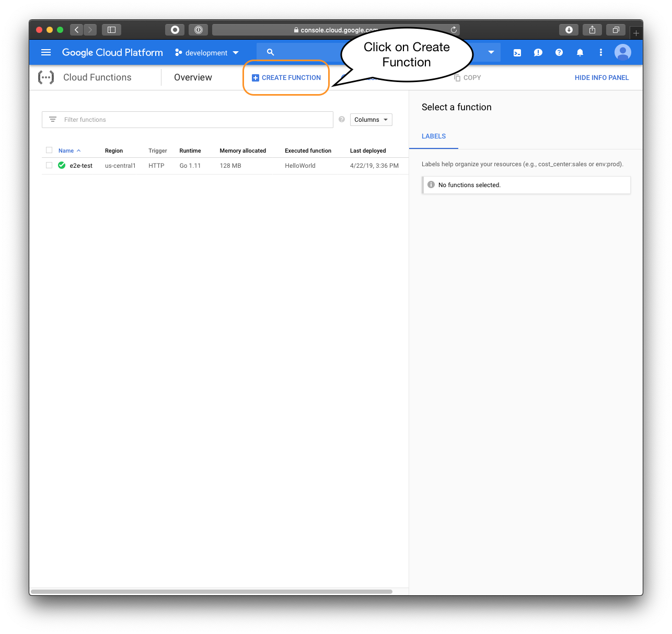The height and width of the screenshot is (634, 672).
Task: Click the HelloWorld executed function cell
Action: point(300,166)
